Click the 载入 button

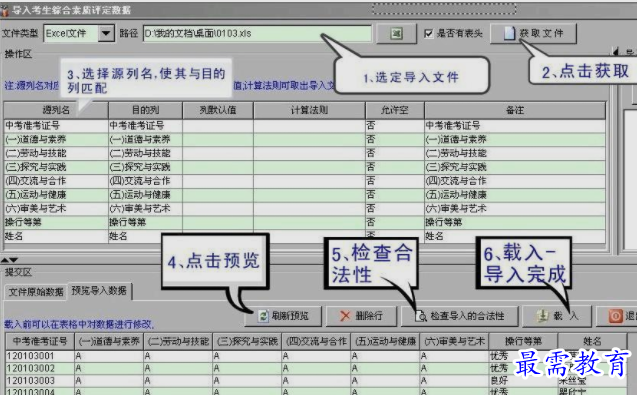click(557, 316)
